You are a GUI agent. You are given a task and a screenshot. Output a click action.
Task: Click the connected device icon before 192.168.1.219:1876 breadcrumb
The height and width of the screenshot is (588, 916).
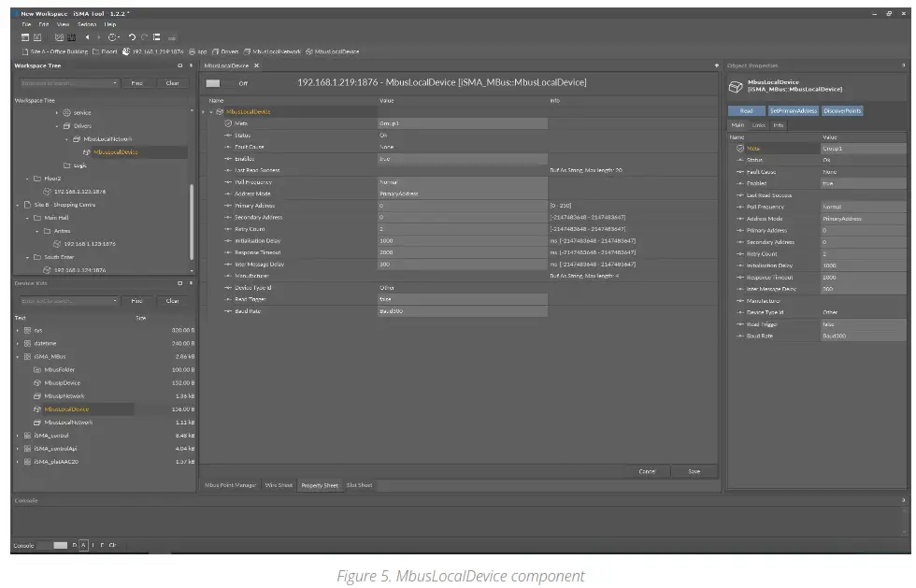point(125,51)
